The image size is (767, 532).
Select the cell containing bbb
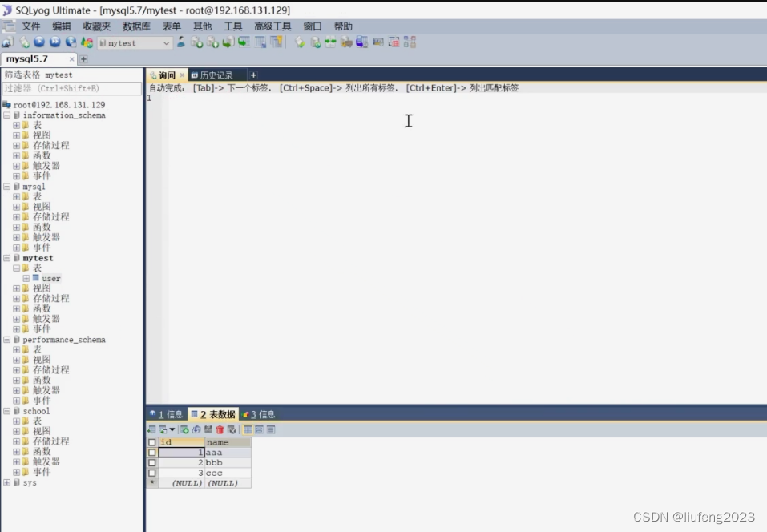click(228, 463)
